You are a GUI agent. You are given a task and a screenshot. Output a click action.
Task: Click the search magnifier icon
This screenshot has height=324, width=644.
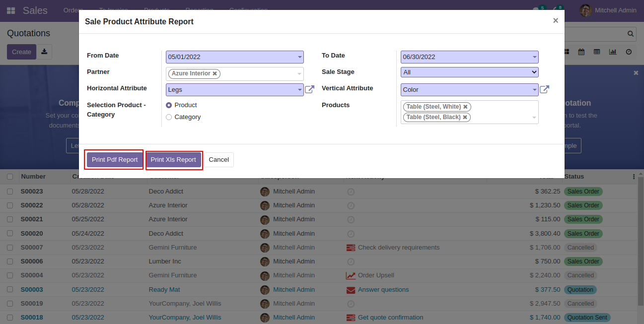[x=631, y=34]
